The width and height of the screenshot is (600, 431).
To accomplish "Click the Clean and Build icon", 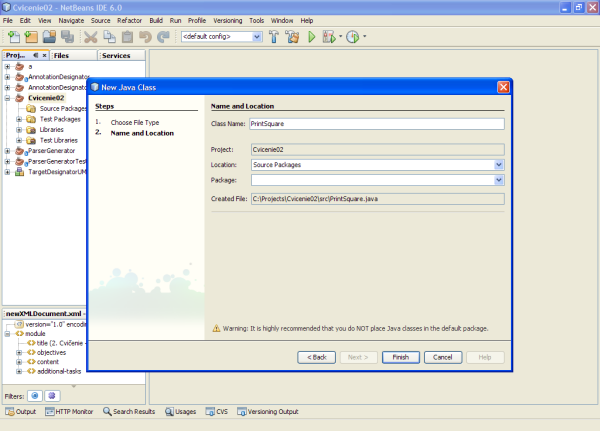I will 293,37.
